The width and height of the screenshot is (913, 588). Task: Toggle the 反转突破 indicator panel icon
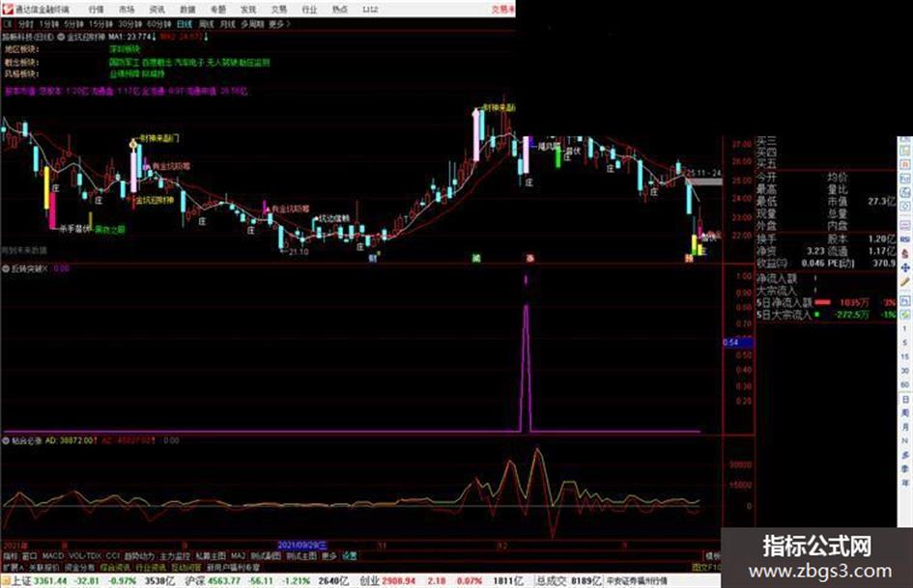click(6, 269)
